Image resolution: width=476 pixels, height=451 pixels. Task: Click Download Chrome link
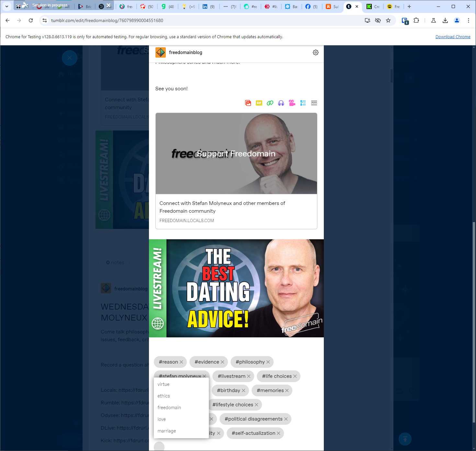click(453, 37)
